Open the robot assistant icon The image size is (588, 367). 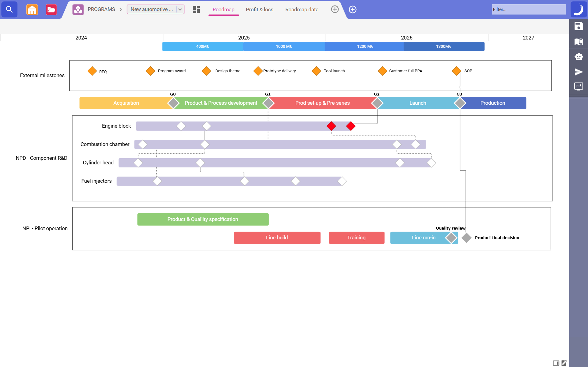[x=579, y=56]
